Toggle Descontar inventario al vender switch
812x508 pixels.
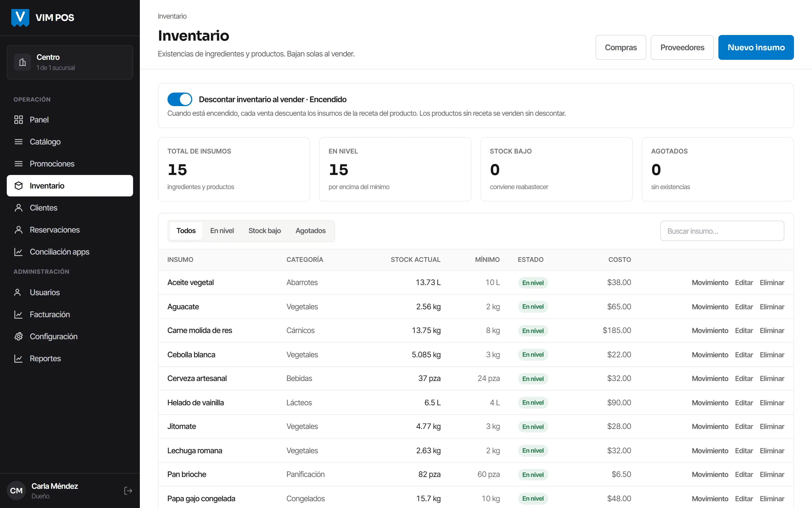point(180,99)
